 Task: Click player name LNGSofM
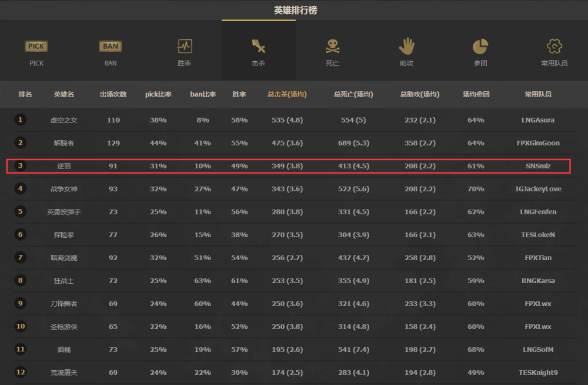[x=538, y=349]
